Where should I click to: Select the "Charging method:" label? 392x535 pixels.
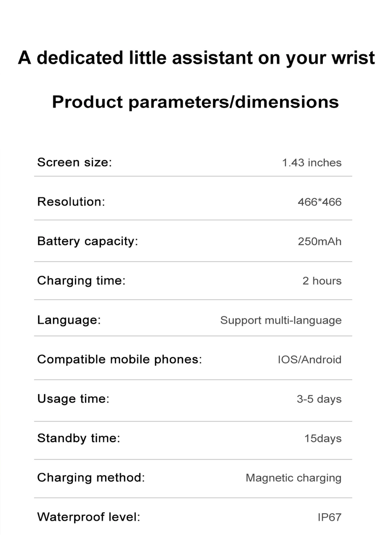pyautogui.click(x=91, y=478)
